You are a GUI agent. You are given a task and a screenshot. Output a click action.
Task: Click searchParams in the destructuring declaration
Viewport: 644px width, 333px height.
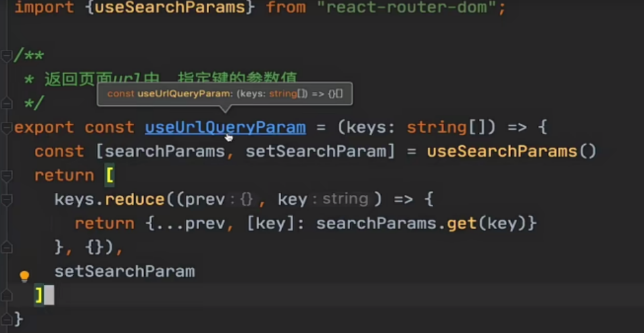point(164,151)
